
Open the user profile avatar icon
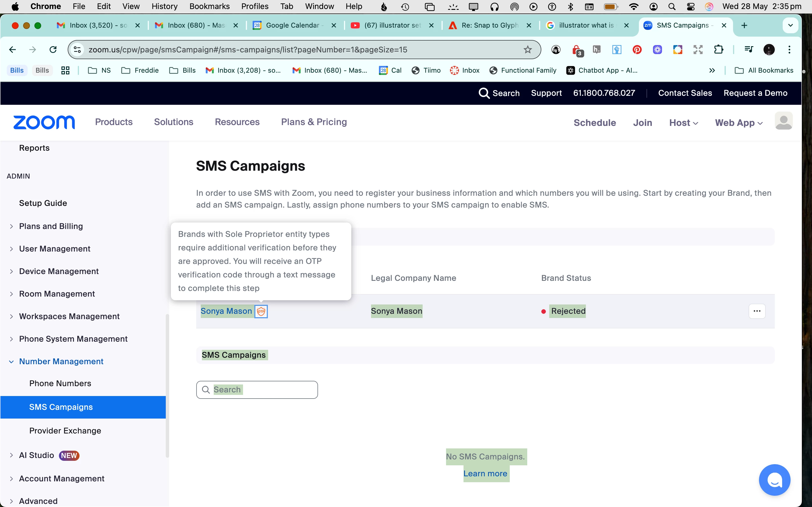point(784,121)
